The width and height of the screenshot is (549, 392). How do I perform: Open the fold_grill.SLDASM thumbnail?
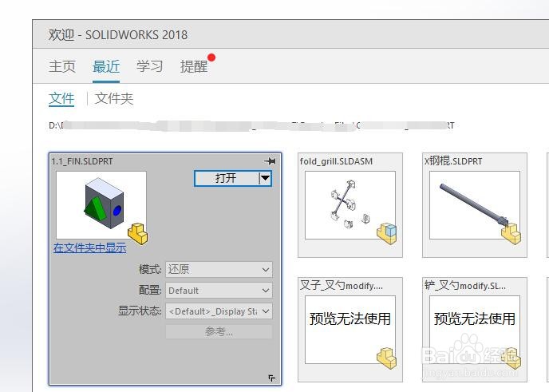coord(350,205)
